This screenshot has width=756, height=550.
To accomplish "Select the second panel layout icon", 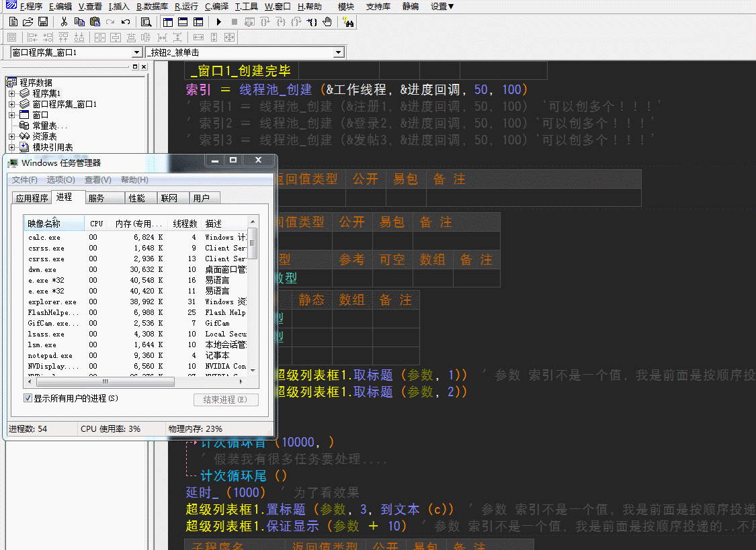I will (x=183, y=21).
